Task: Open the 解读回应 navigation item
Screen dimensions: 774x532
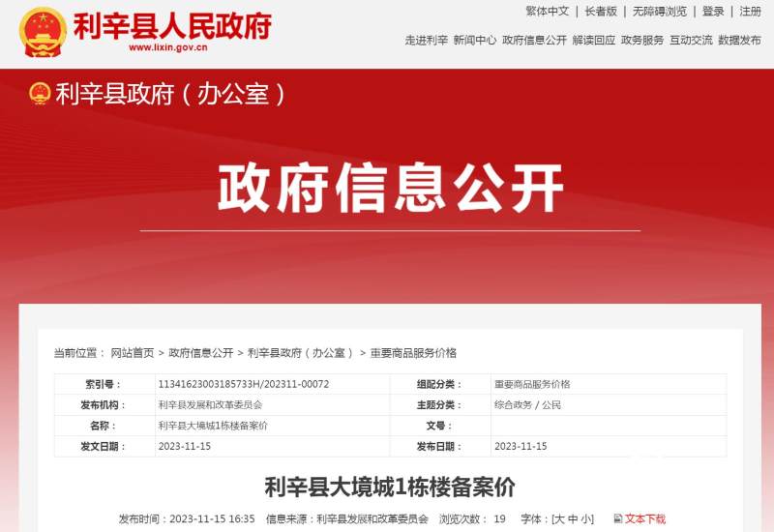Action: pos(593,41)
